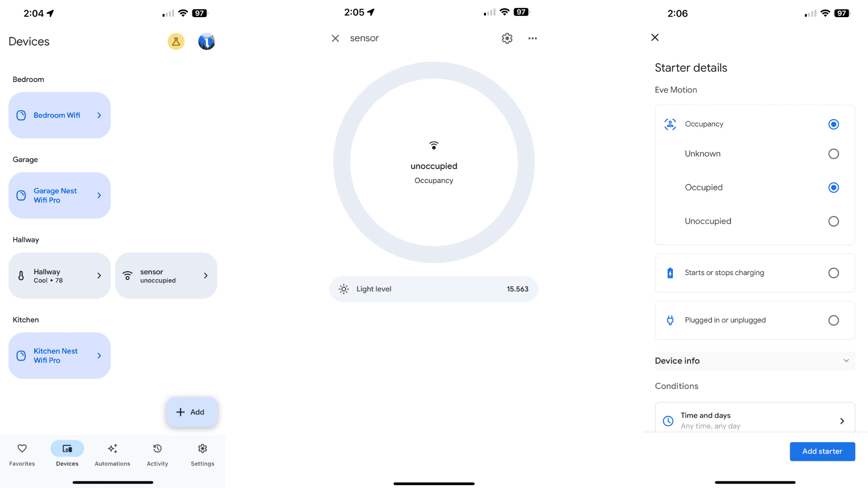Tap the Favorites tab icon
Screen dimensions: 868x488
click(21, 448)
